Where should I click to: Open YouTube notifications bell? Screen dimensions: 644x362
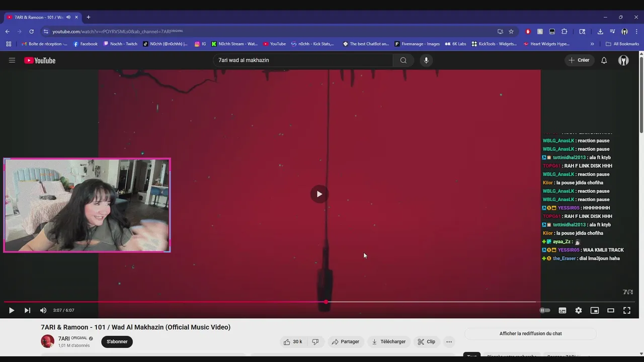(604, 60)
